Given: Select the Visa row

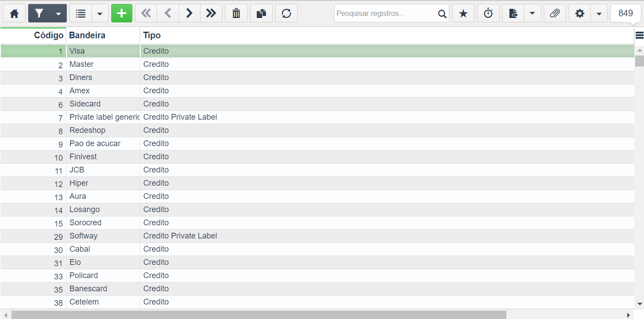Looking at the screenshot, I should pos(317,51).
